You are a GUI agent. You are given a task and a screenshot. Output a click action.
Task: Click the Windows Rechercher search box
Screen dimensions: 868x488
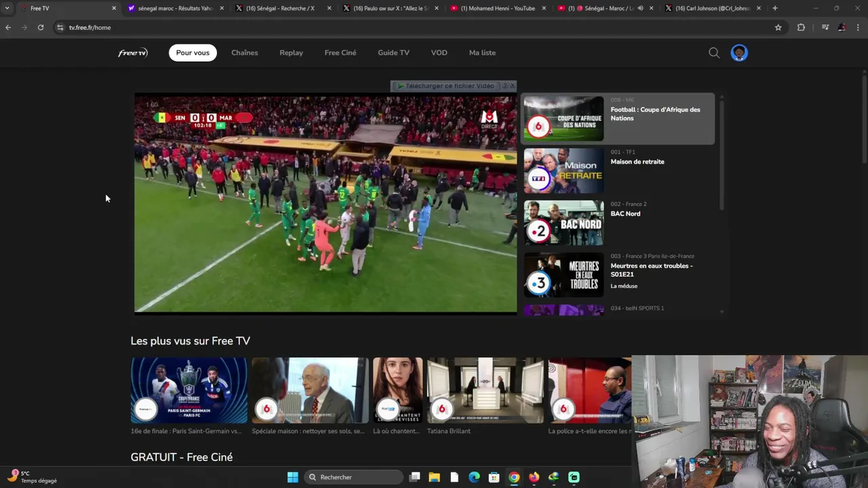353,477
